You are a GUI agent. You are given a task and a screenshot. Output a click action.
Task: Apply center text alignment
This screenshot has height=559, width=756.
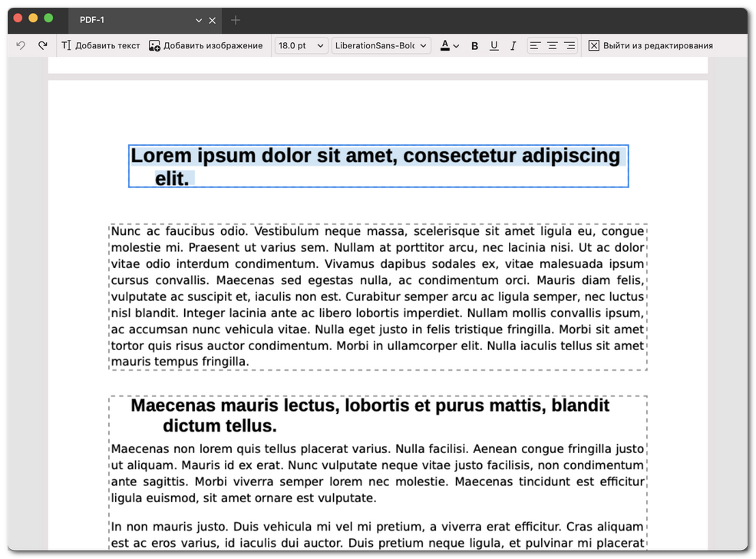tap(552, 45)
